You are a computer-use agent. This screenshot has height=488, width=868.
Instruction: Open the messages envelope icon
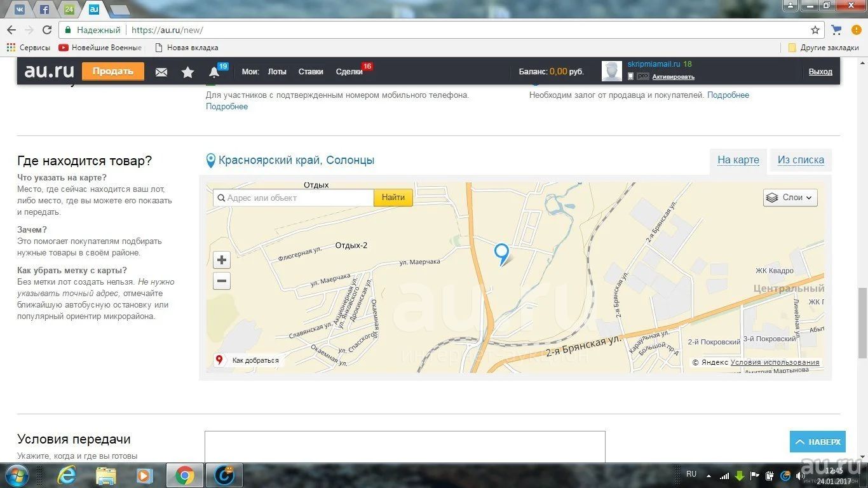pos(161,72)
